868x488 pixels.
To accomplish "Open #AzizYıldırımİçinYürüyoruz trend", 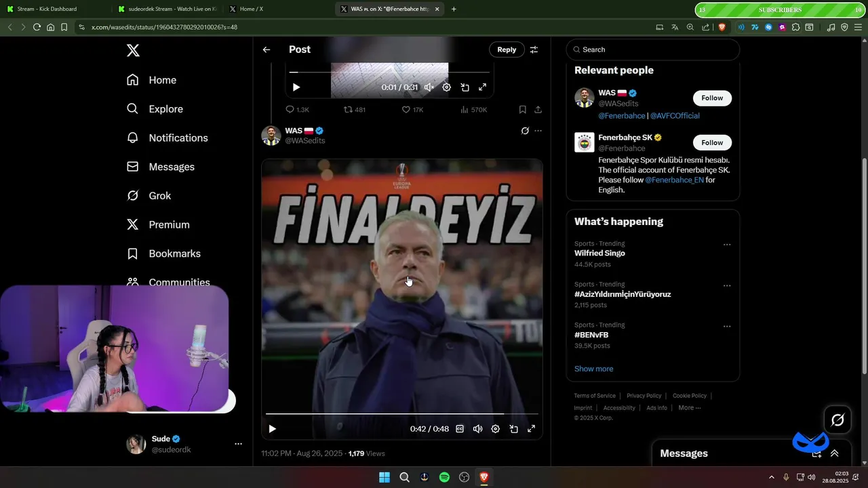I will [x=623, y=294].
